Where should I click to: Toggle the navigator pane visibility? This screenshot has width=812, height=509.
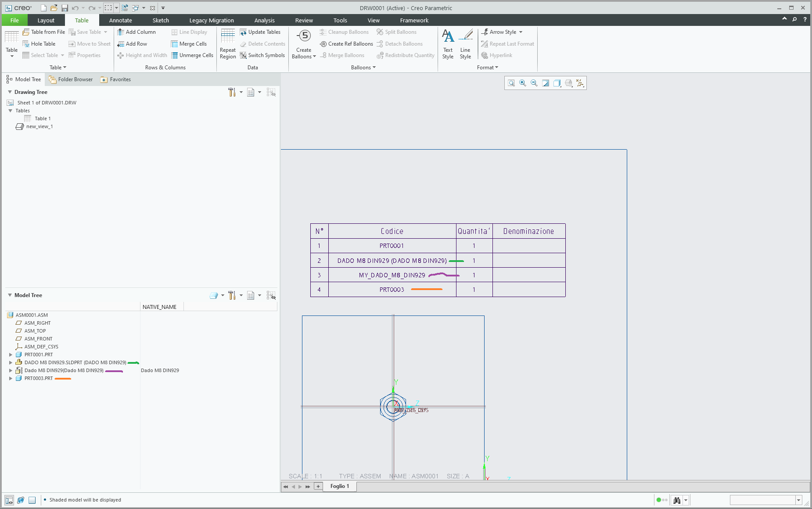9,500
